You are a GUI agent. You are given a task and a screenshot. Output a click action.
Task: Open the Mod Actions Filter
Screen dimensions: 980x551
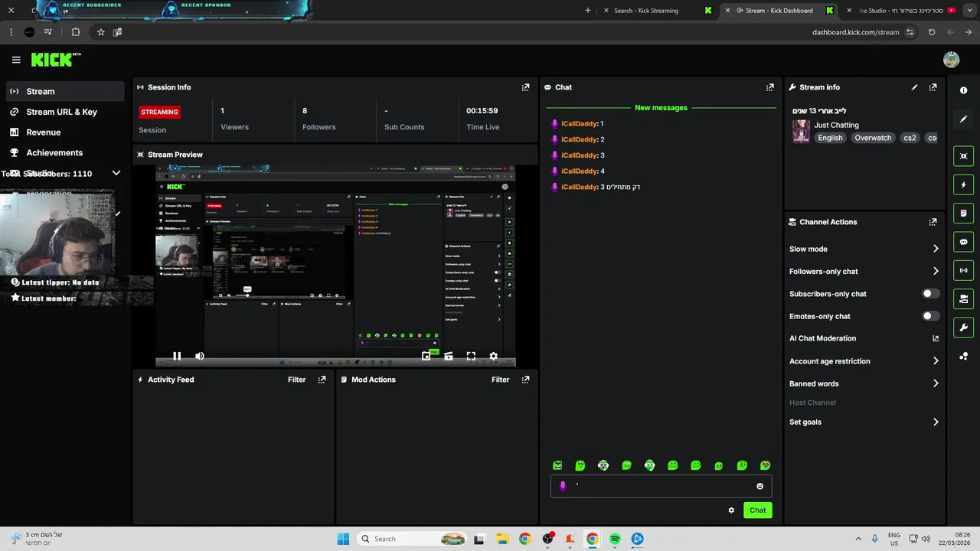click(x=501, y=380)
